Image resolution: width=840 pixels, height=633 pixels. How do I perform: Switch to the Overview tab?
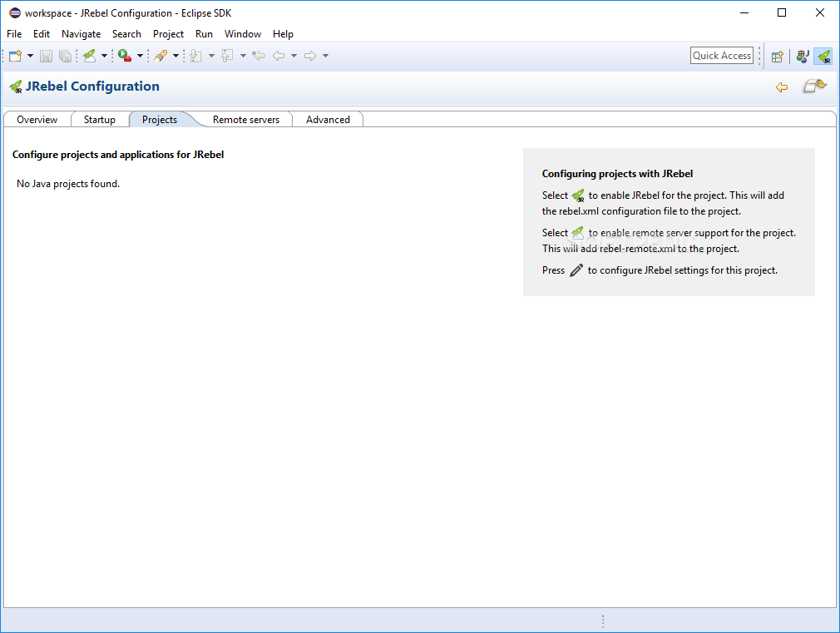pos(37,120)
